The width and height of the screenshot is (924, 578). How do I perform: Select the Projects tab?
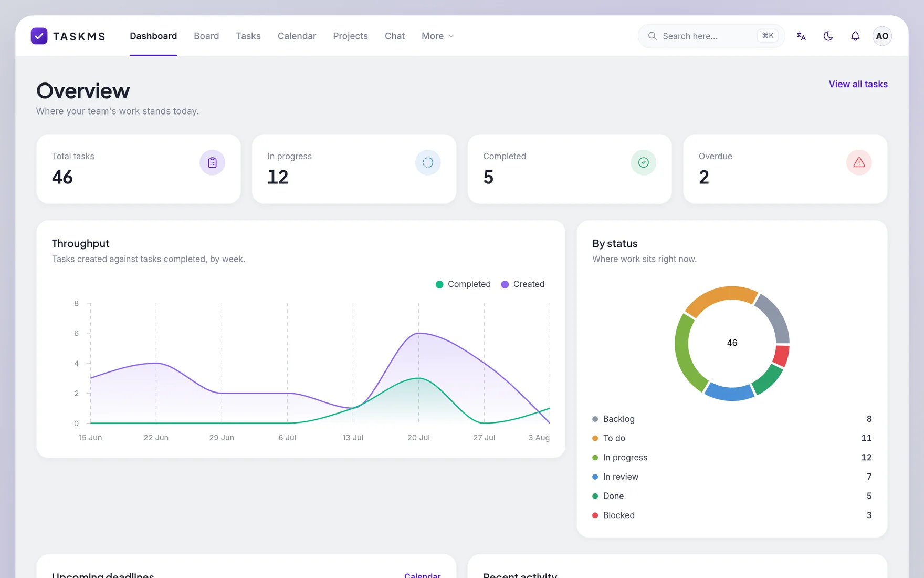[350, 36]
